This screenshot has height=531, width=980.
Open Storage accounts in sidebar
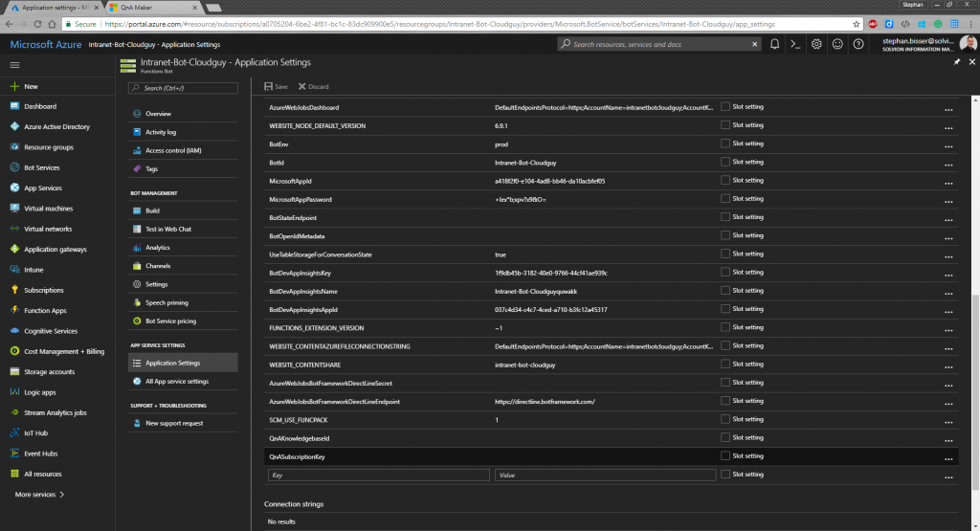click(50, 371)
